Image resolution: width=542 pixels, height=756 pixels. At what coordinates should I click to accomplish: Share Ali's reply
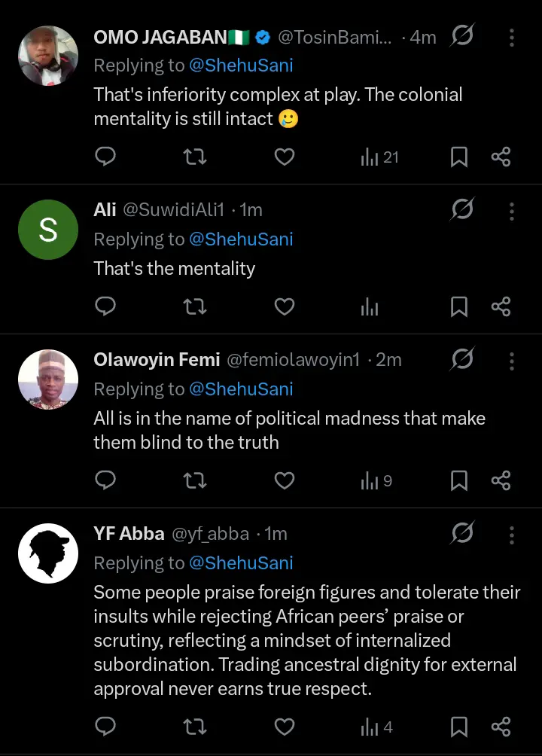(x=501, y=306)
